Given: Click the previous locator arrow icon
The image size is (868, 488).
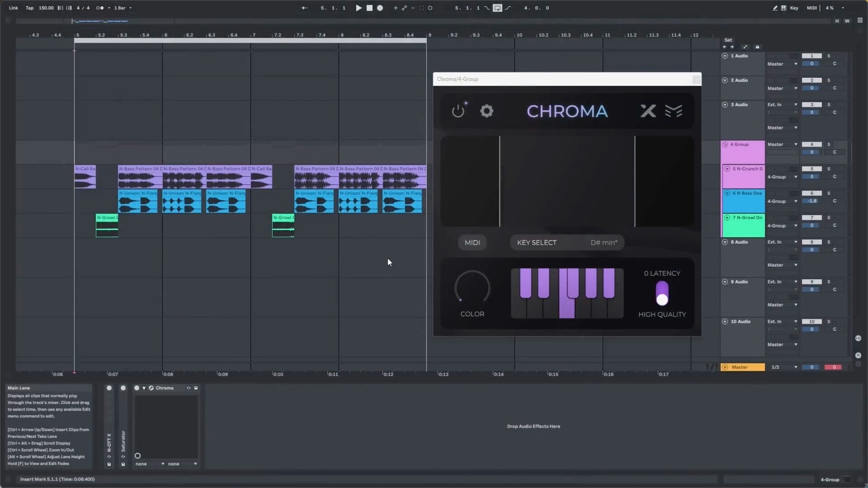Looking at the screenshot, I should [724, 47].
